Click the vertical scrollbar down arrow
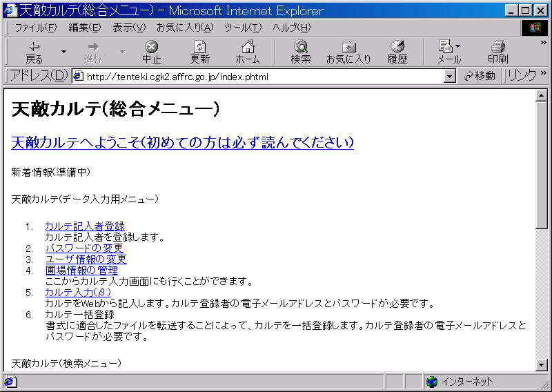The image size is (552, 392). tap(542, 365)
